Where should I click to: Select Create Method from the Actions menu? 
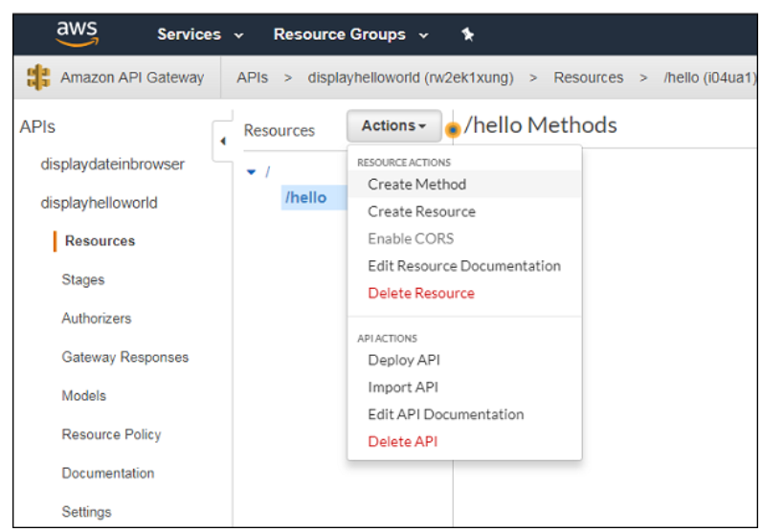click(416, 185)
